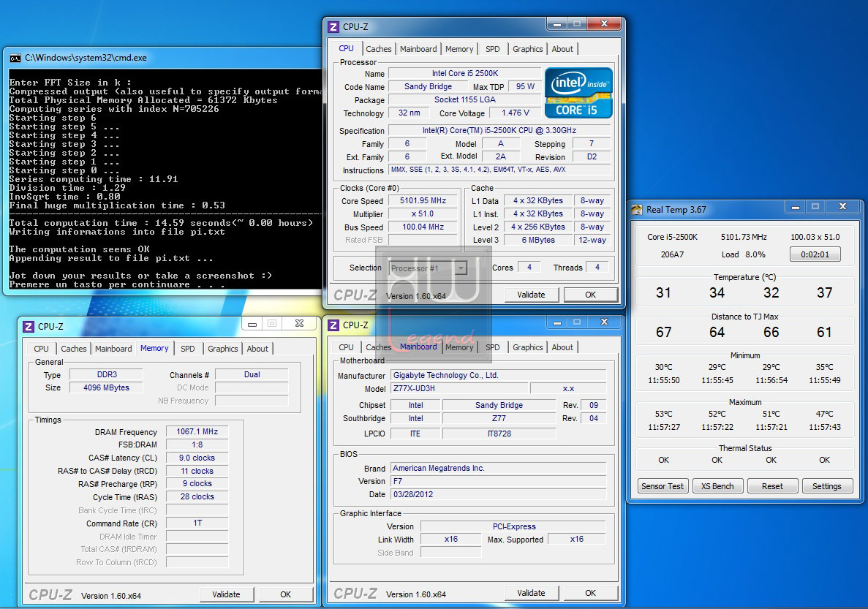Click the Load 8.0% readout in Real Temp
Viewport: 868px width, 609px height.
[x=744, y=254]
